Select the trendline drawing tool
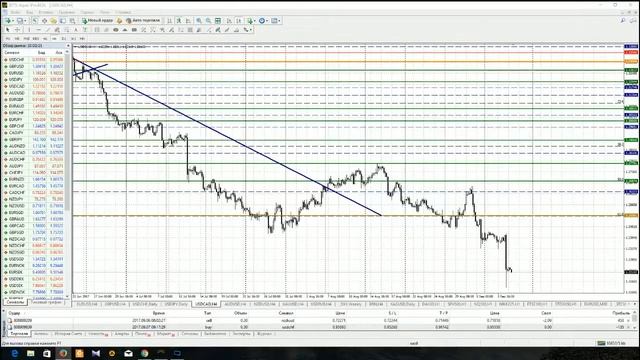 coord(48,29)
